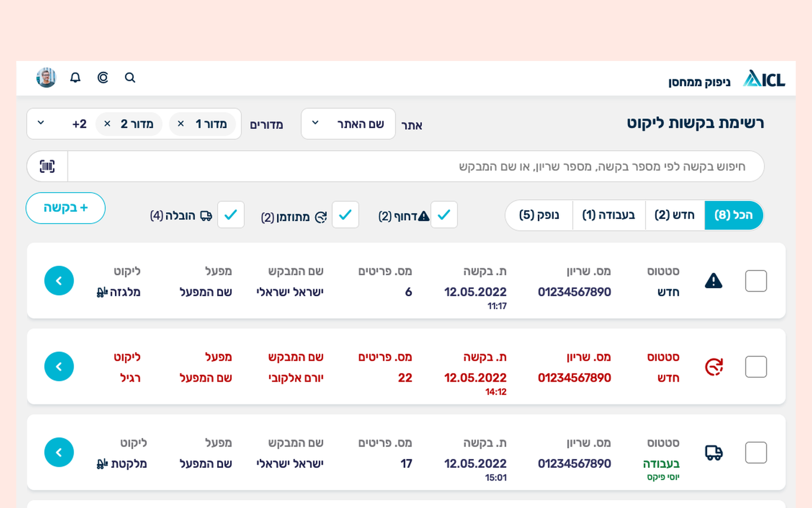
Task: Remove the מדור 1 chip
Action: tap(181, 124)
